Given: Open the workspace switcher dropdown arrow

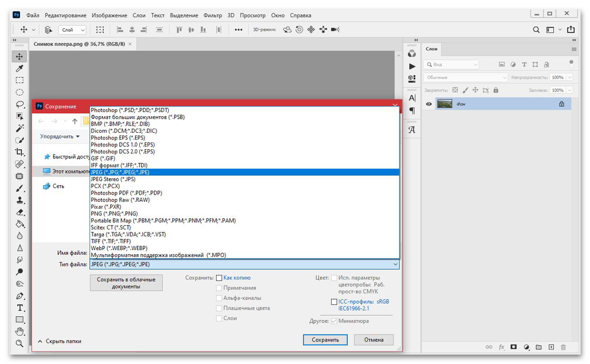Looking at the screenshot, I should [560, 29].
